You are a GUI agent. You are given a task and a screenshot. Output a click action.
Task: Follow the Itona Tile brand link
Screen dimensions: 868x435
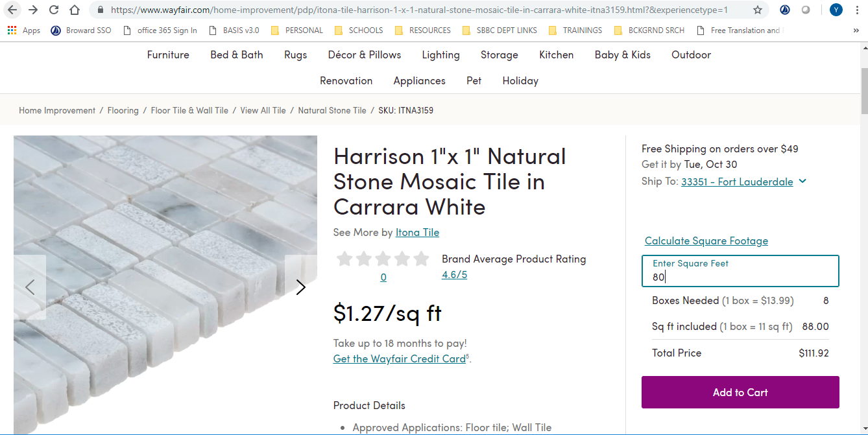(x=417, y=232)
